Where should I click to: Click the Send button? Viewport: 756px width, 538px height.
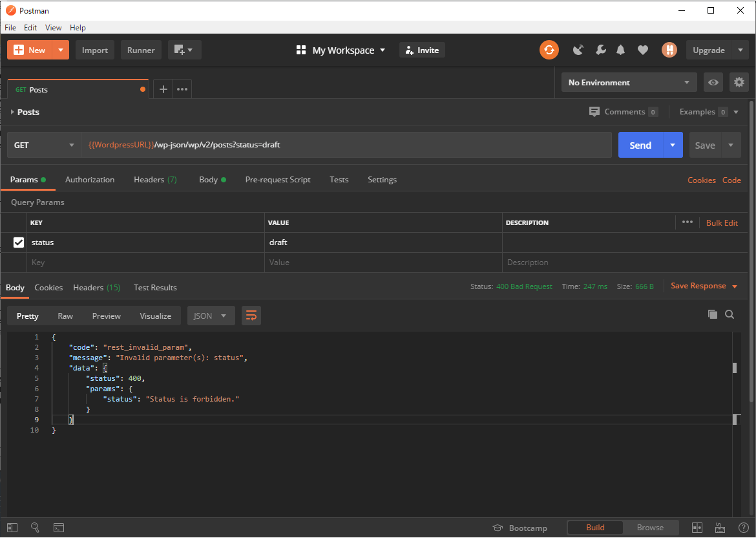(x=640, y=145)
